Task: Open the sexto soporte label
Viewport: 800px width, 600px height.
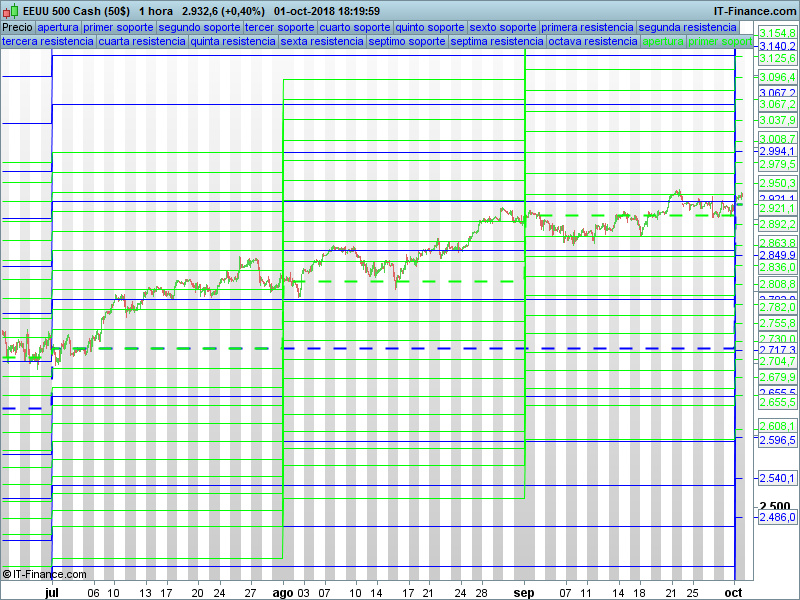Action: 503,27
